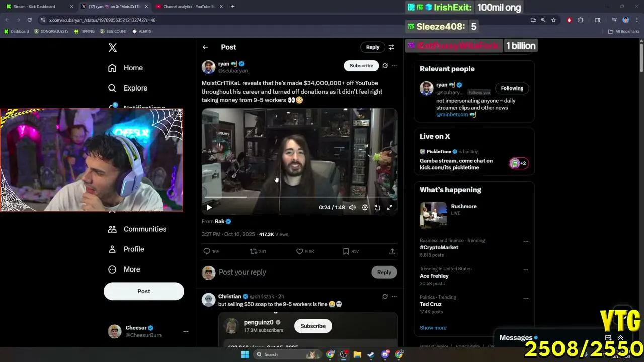The image size is (644, 362).
Task: Click the Windows Start button
Action: tap(245, 354)
